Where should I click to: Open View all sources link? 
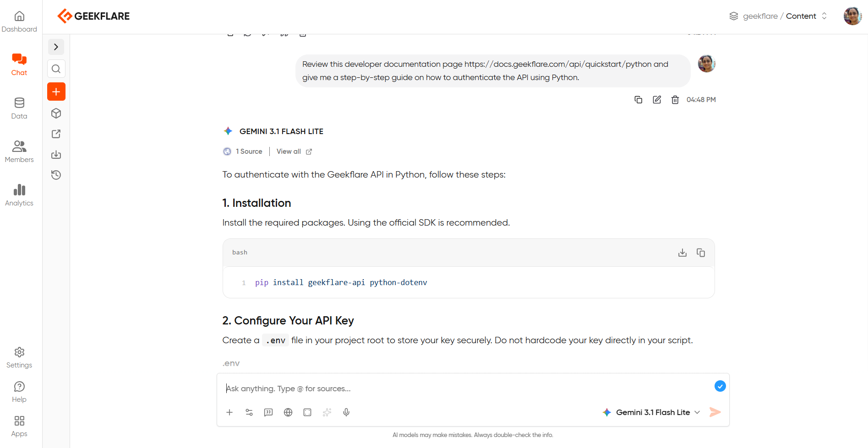pos(294,151)
